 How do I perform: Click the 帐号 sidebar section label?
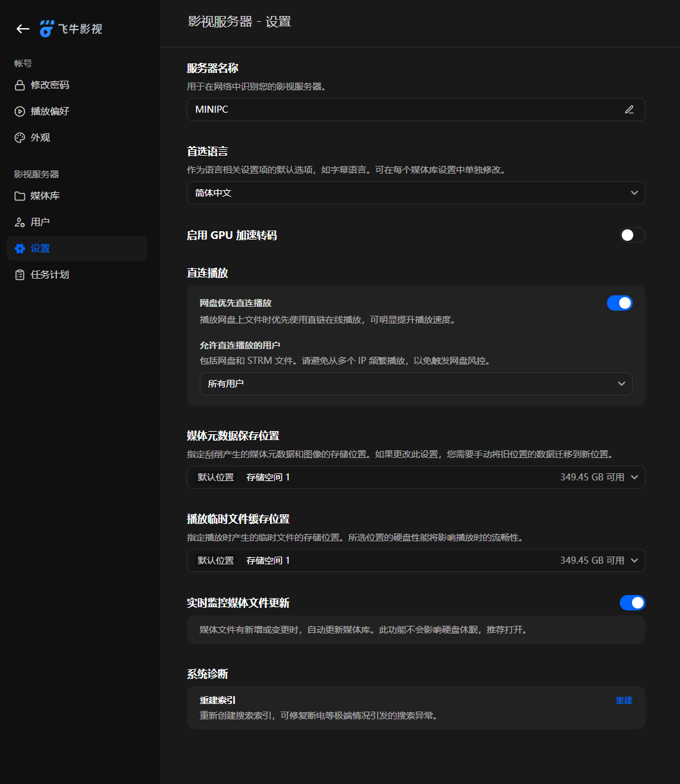[23, 63]
